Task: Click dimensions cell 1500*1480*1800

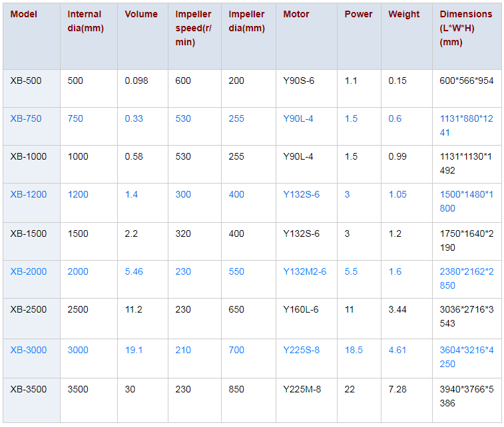Action: (467, 202)
